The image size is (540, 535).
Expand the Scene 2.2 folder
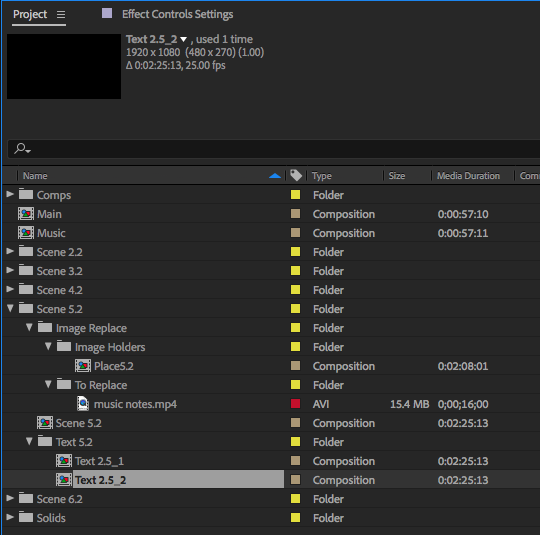[10, 251]
